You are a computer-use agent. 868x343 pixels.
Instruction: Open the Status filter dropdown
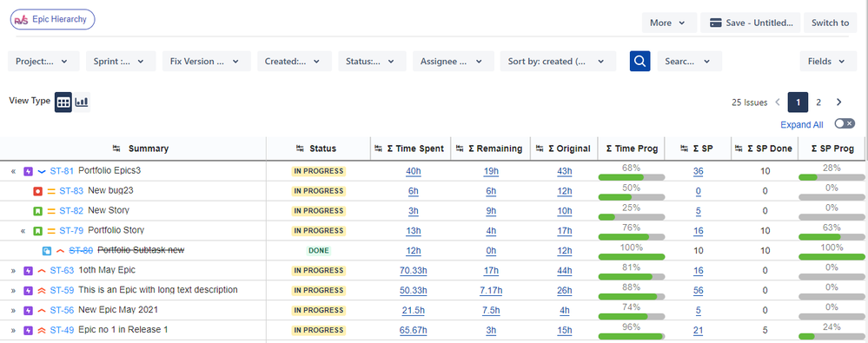(x=373, y=62)
